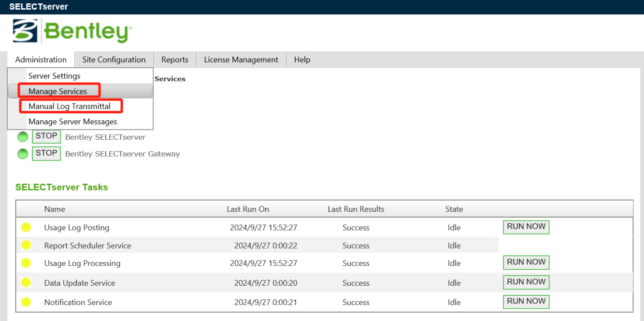Click the Bentley logo
This screenshot has width=644, height=321.
(72, 31)
